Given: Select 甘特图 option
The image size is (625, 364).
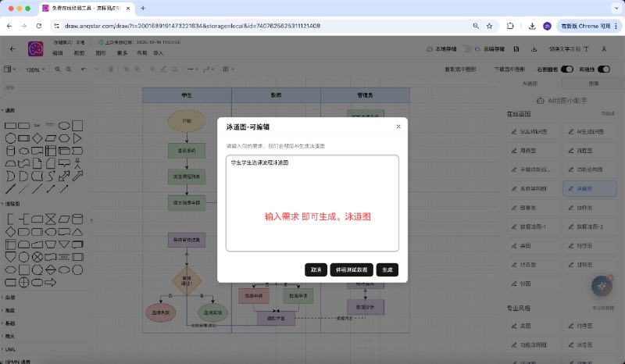Looking at the screenshot, I should click(590, 265).
